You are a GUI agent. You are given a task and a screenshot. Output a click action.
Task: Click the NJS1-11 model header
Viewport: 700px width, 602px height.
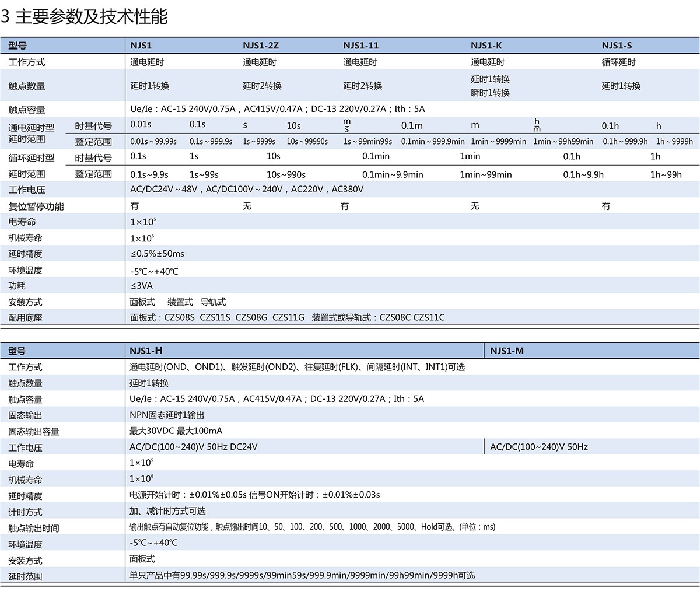360,45
